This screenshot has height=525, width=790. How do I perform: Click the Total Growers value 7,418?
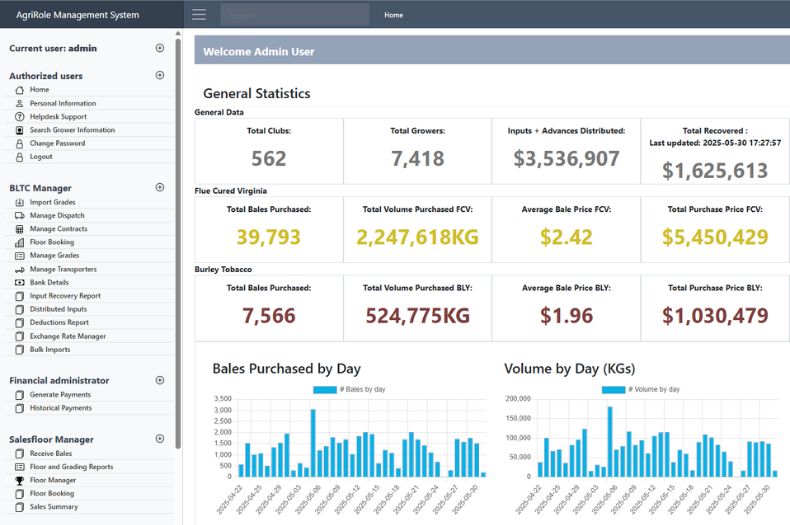[x=418, y=159]
